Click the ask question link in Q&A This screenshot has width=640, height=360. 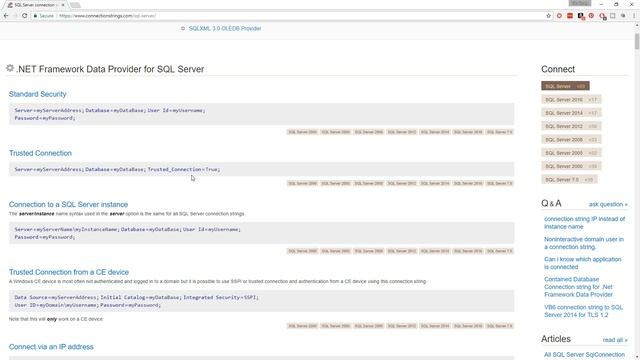[608, 204]
